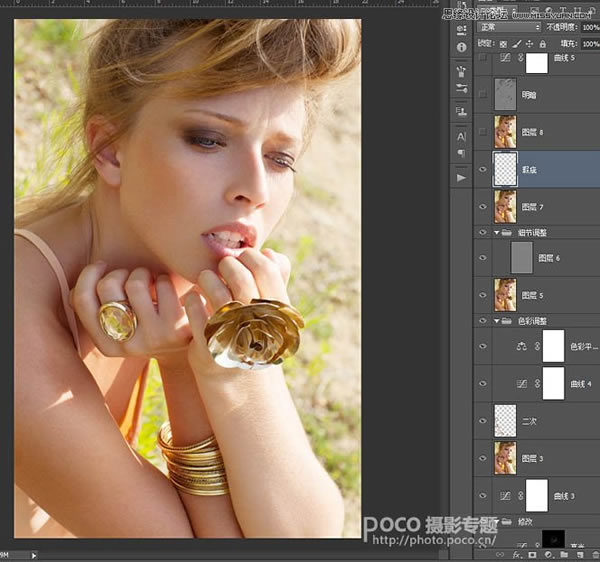Create new fill or adjustment layer
Image resolution: width=600 pixels, height=562 pixels.
(x=548, y=554)
